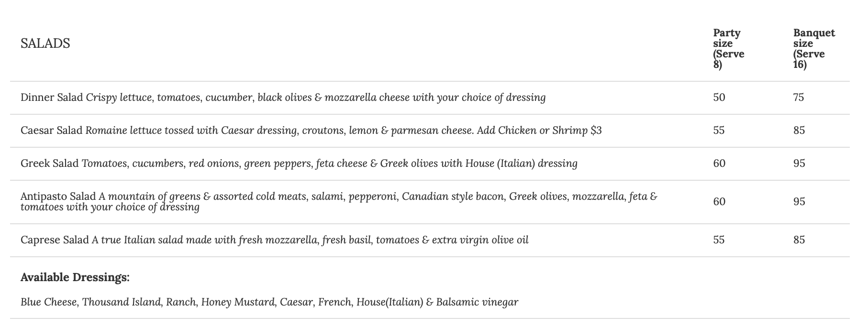
Task: Click the Caprese Salad description text
Action: [316, 240]
